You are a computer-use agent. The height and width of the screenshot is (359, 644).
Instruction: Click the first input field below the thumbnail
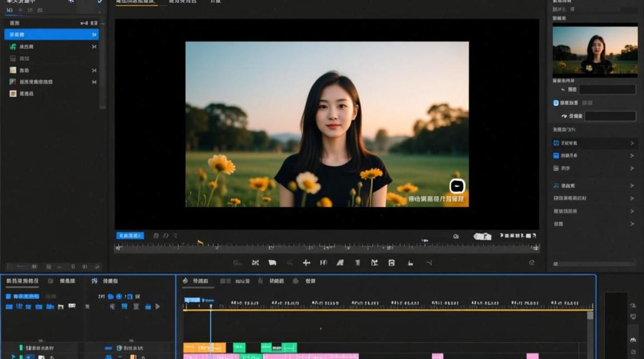click(x=608, y=90)
